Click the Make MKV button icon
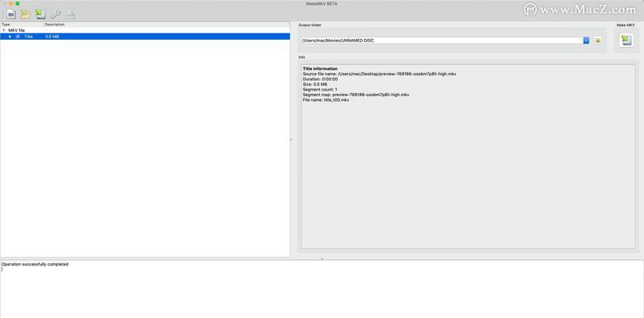This screenshot has width=644, height=318. click(x=626, y=41)
